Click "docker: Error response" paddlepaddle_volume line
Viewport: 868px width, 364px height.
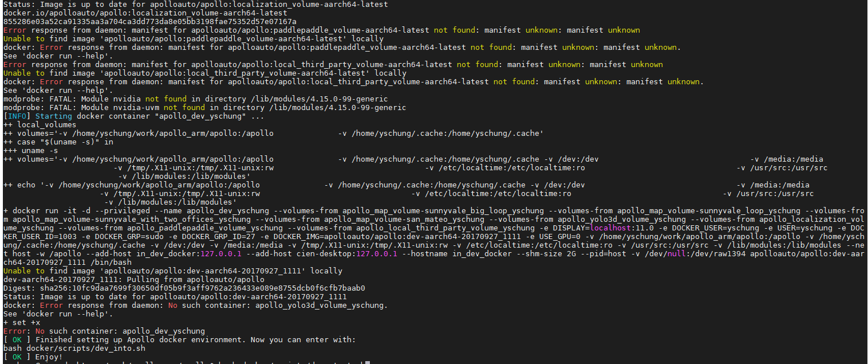341,47
